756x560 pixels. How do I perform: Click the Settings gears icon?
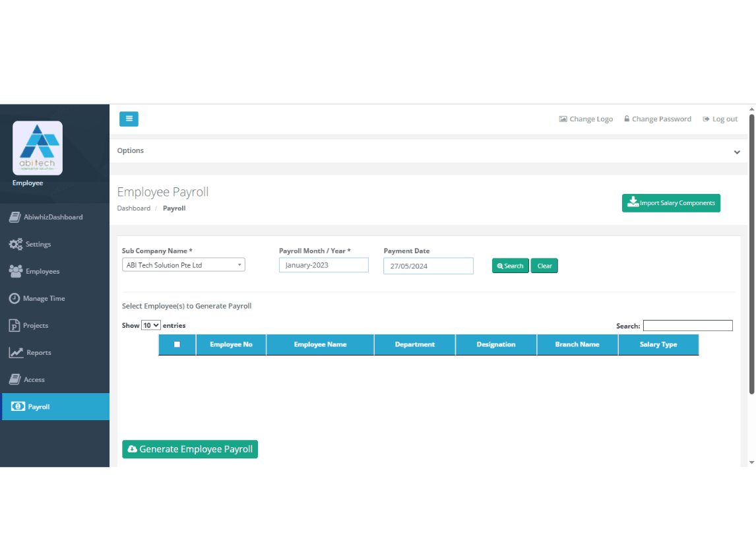pyautogui.click(x=15, y=244)
